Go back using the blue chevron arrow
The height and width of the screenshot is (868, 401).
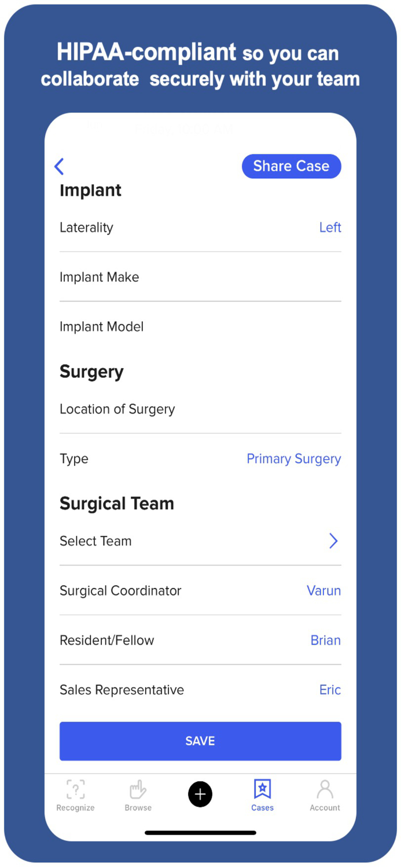coord(59,166)
